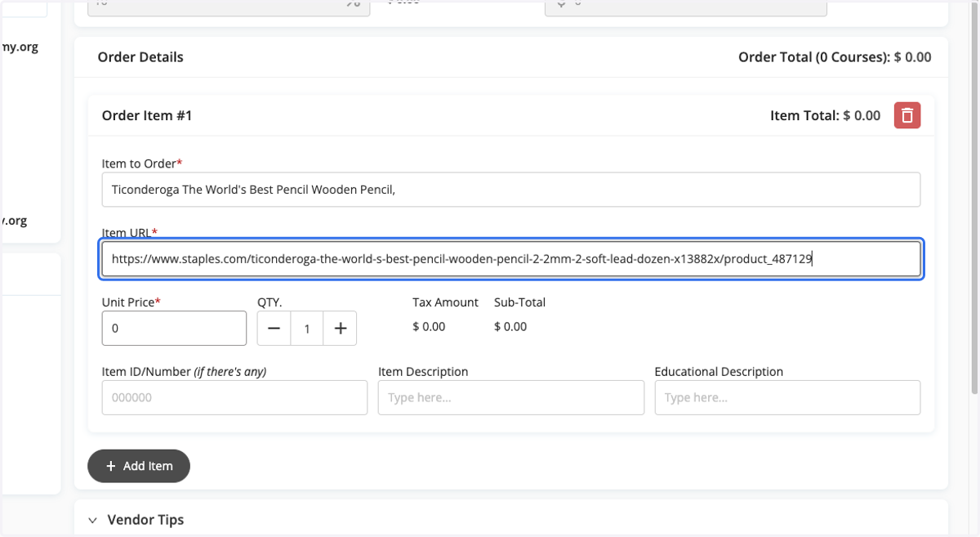The image size is (980, 537).
Task: Click the Item Description field
Action: pyautogui.click(x=511, y=397)
